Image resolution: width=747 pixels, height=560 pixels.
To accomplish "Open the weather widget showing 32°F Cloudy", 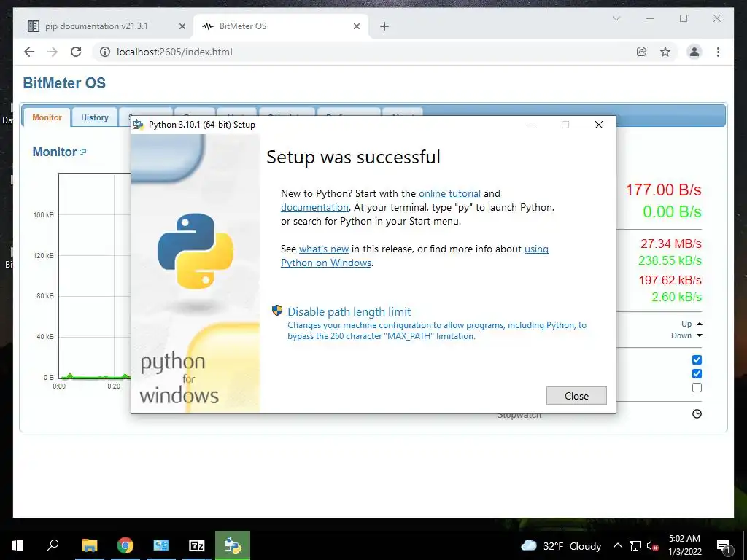I will coord(561,545).
